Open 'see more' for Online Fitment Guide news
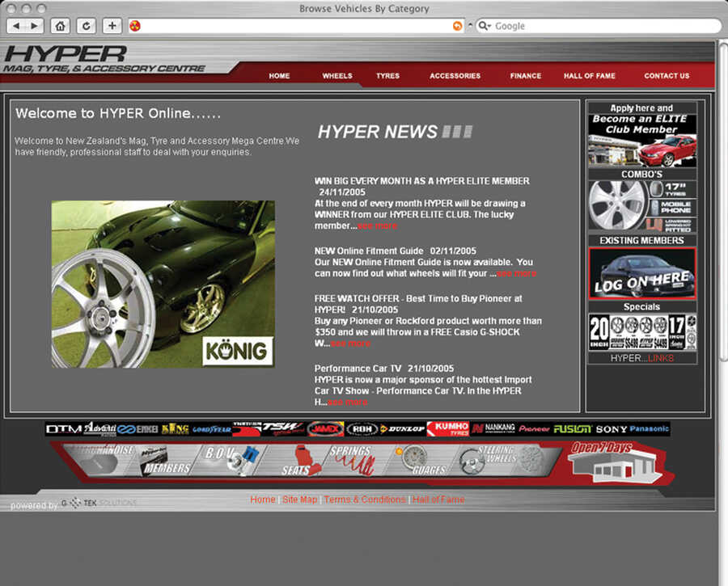 [x=516, y=274]
